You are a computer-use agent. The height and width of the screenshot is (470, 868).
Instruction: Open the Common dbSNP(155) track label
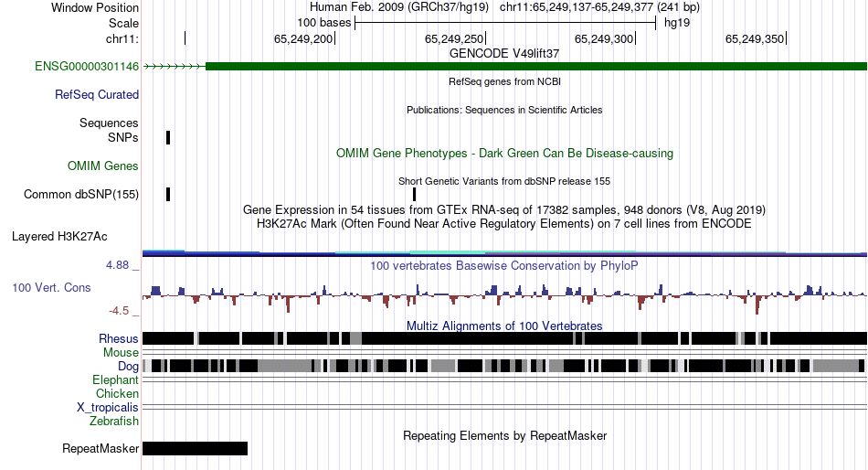coord(80,195)
